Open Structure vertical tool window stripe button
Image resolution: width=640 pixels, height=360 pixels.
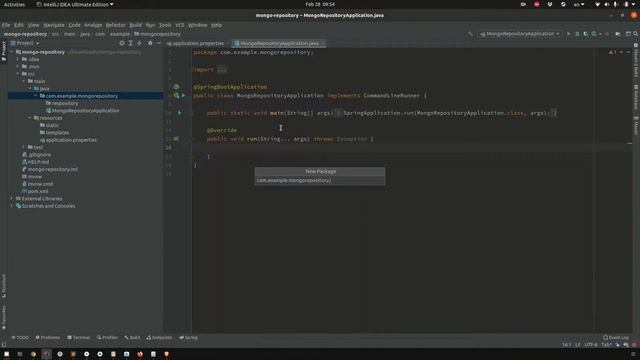tap(4, 285)
